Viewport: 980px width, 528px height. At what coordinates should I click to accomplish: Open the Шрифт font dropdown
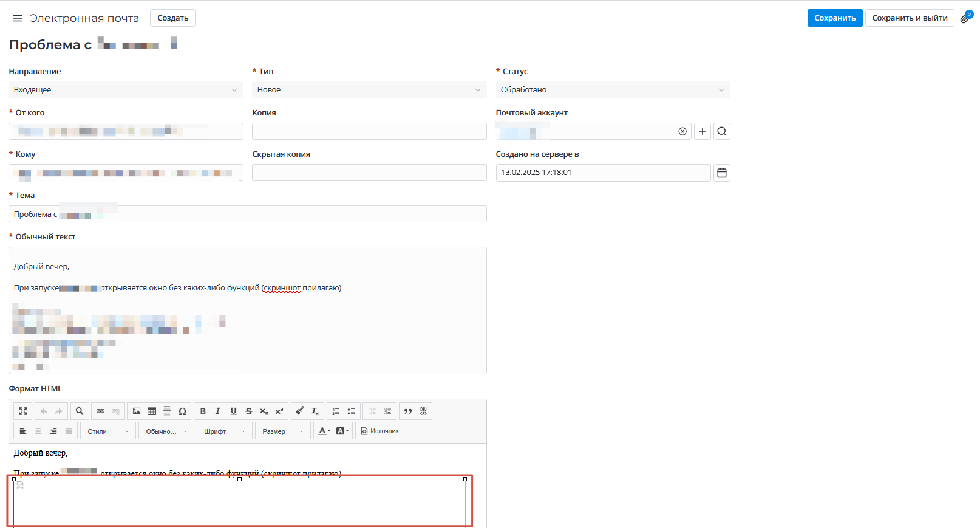click(x=225, y=431)
